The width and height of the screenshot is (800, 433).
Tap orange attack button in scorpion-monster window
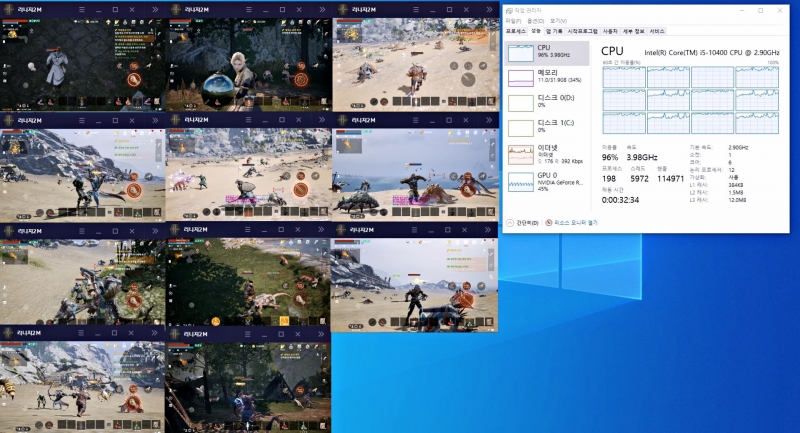tap(468, 190)
